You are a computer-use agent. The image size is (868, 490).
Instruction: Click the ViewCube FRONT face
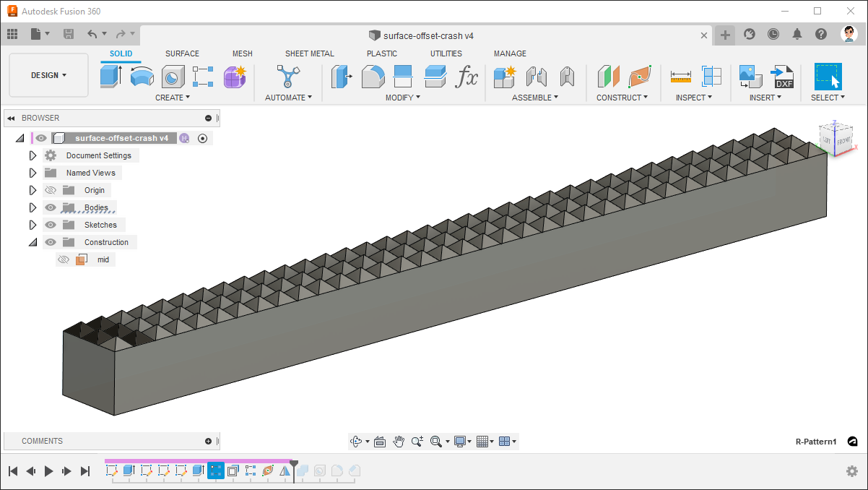(843, 142)
